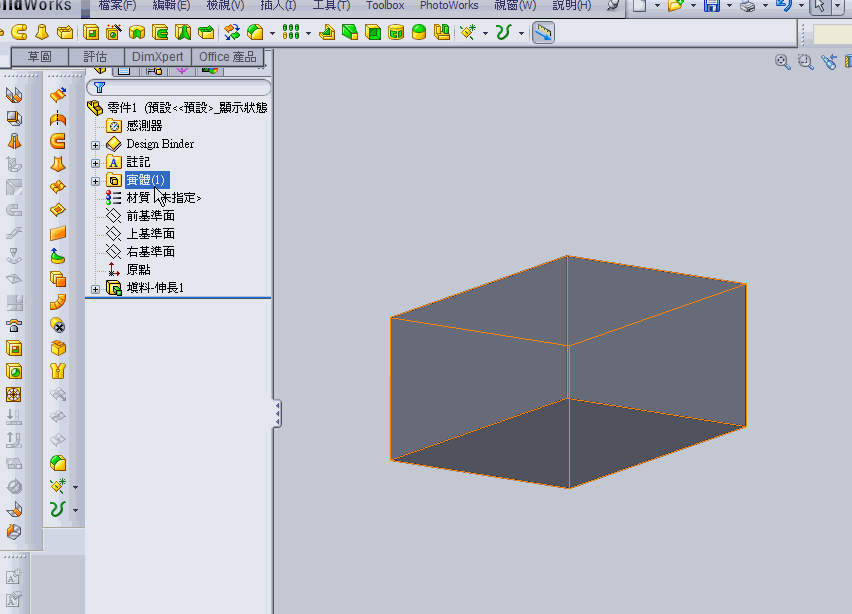This screenshot has width=852, height=614.
Task: Expand the Design Binder tree node
Action: (x=96, y=145)
